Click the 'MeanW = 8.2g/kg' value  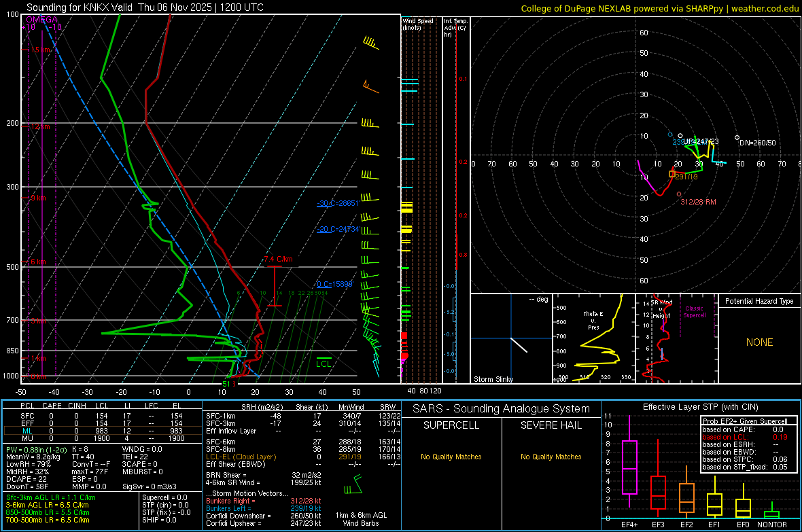33,457
